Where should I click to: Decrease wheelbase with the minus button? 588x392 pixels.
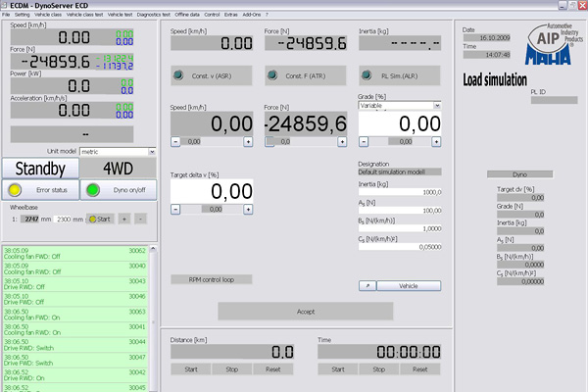click(141, 219)
